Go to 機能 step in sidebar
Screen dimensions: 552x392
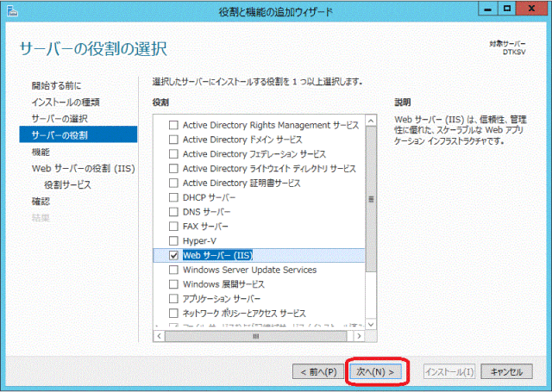pyautogui.click(x=41, y=152)
